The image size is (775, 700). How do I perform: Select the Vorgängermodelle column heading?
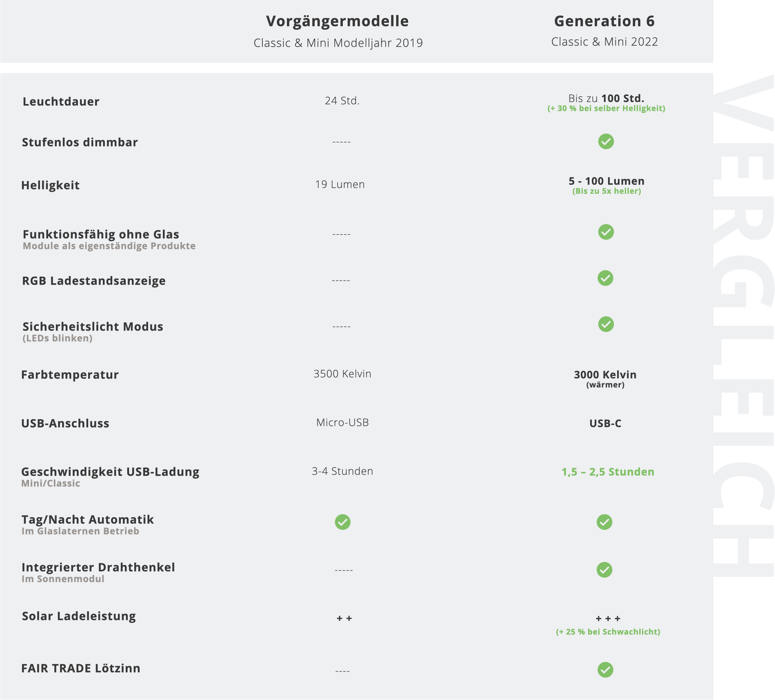coord(337,21)
